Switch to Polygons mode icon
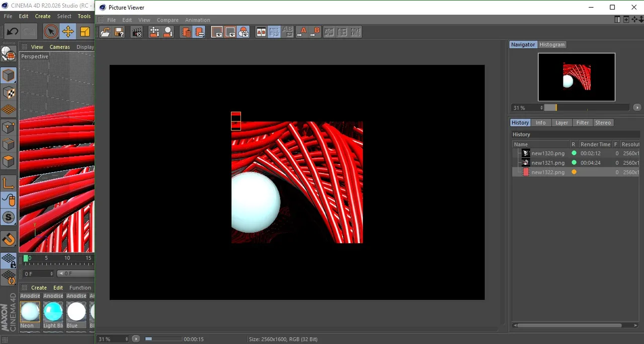This screenshot has width=644, height=344. coord(9,161)
